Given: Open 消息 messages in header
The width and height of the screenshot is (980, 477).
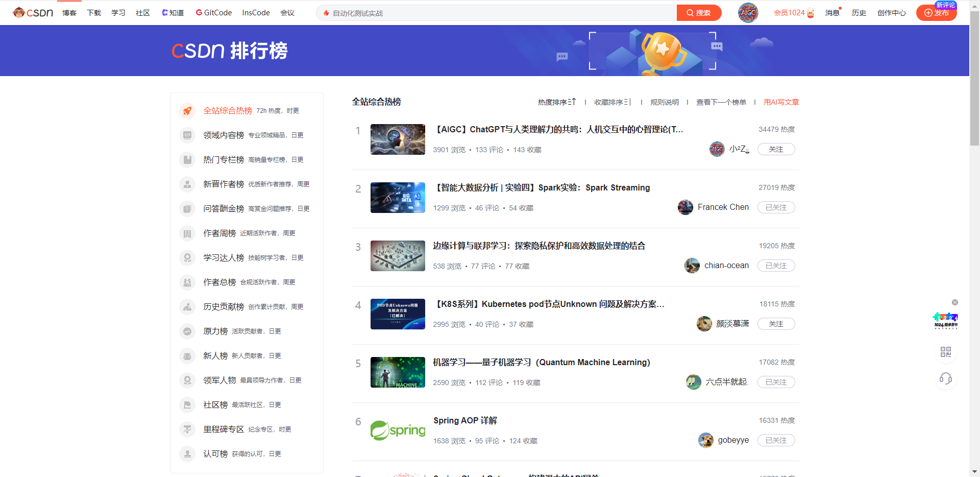Looking at the screenshot, I should pyautogui.click(x=832, y=13).
